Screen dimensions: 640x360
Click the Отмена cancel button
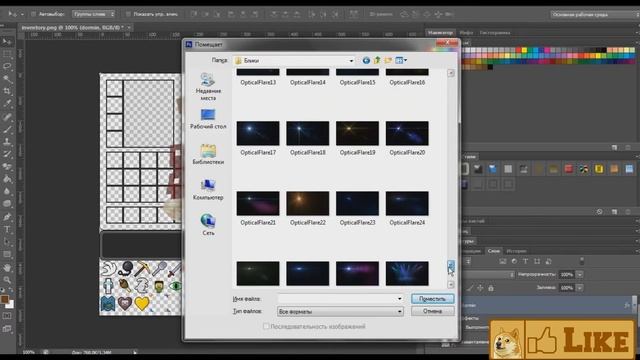click(432, 311)
